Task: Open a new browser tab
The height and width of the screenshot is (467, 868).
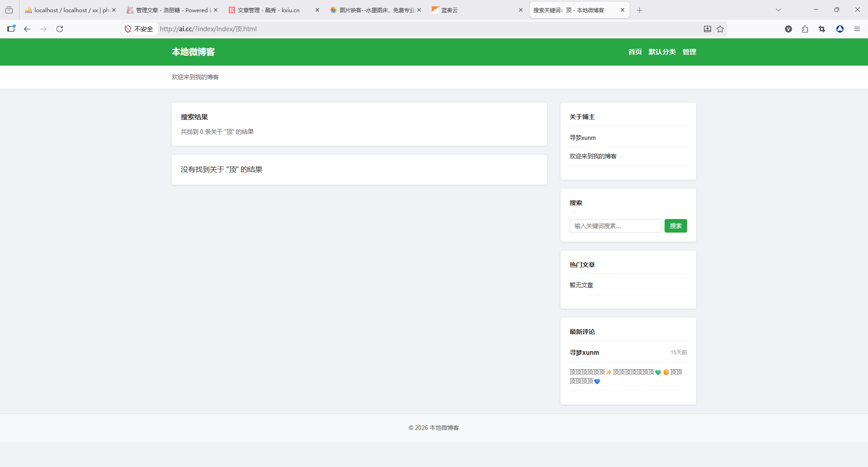Action: [x=639, y=10]
